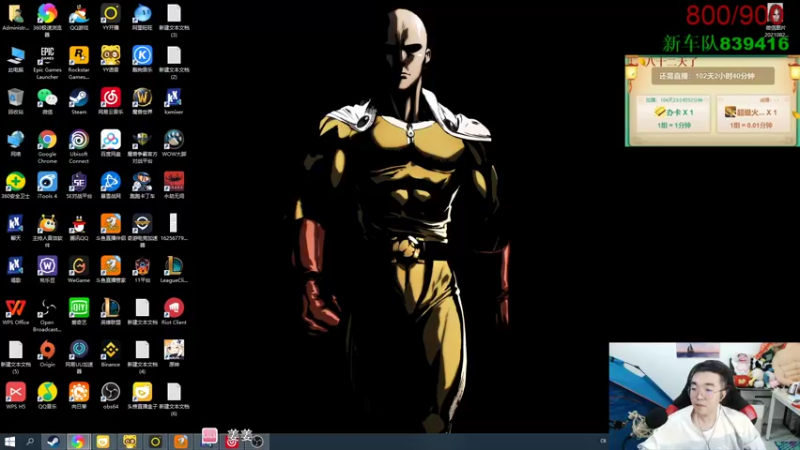Switch to YY raccoon app in the taskbar
This screenshot has height=450, width=800.
click(130, 441)
